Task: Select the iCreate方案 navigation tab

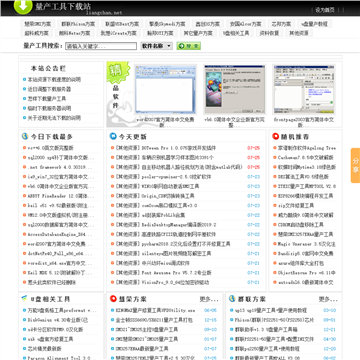Action: 119,33
